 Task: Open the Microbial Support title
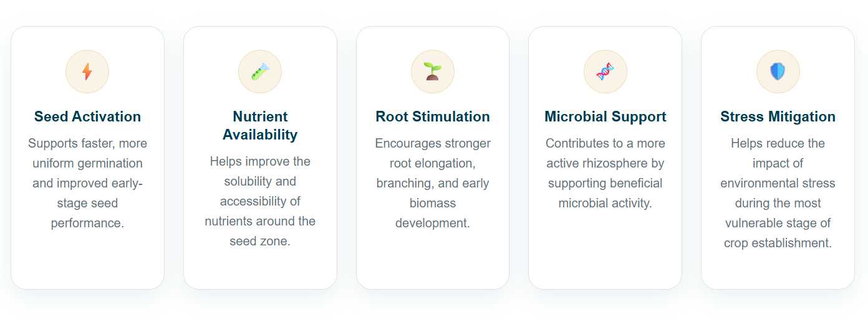click(605, 116)
